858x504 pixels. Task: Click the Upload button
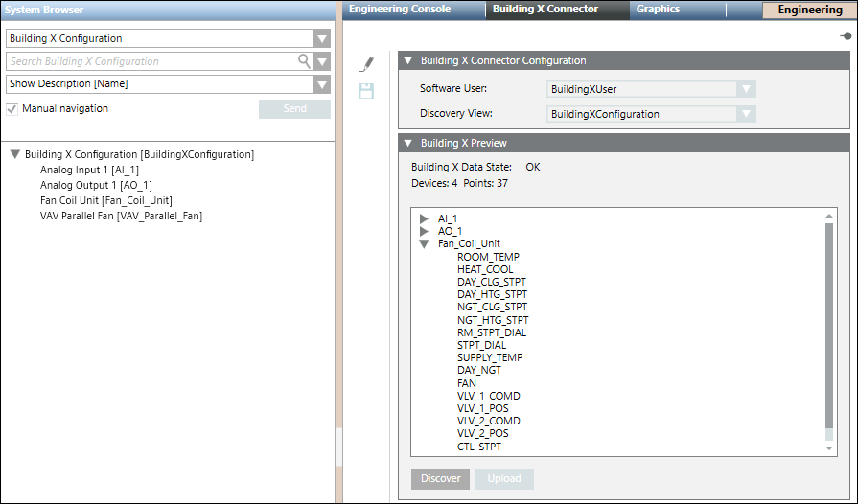[503, 478]
